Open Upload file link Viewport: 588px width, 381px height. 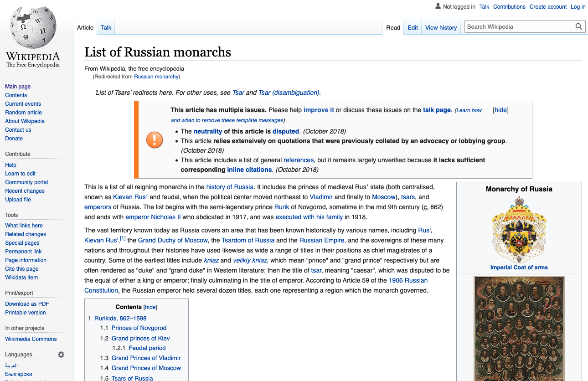(18, 200)
